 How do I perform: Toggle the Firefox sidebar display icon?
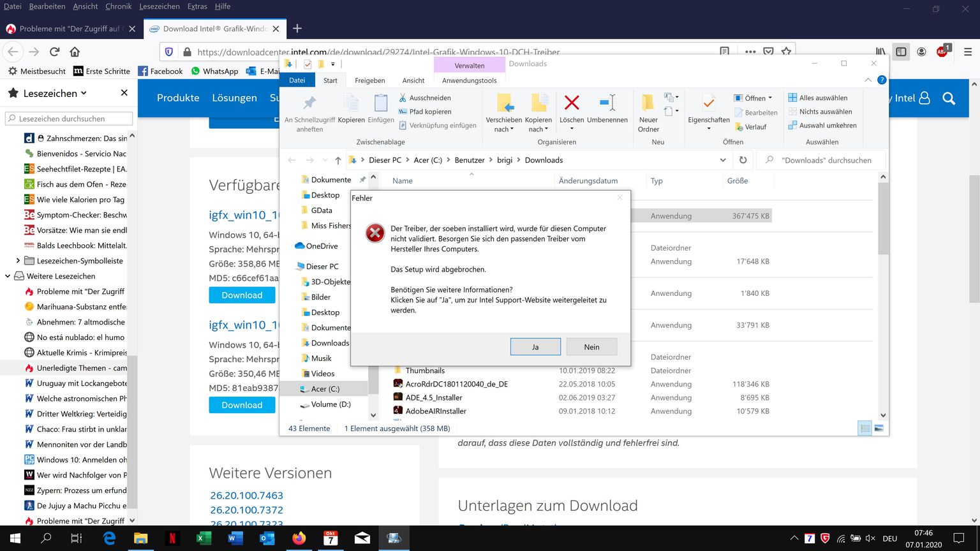click(901, 52)
